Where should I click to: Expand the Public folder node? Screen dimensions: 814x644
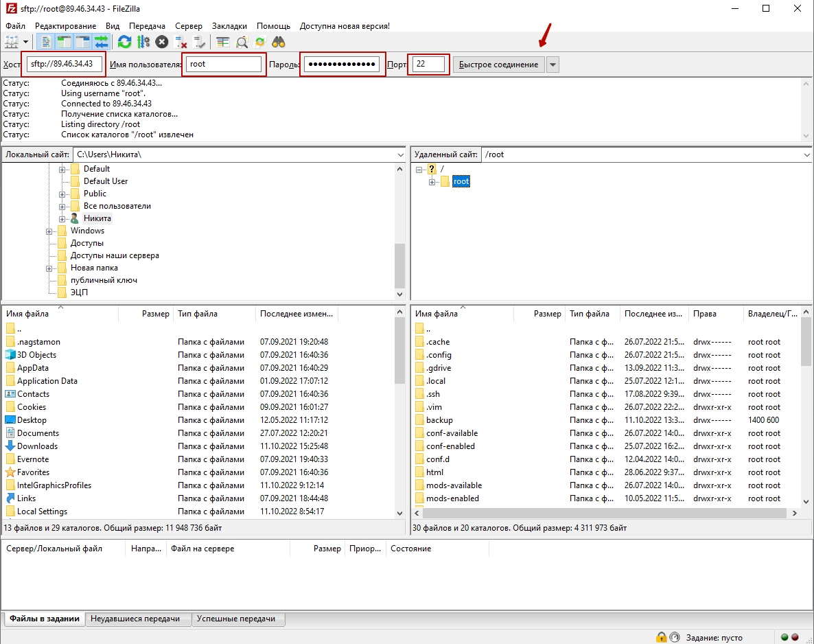point(62,194)
